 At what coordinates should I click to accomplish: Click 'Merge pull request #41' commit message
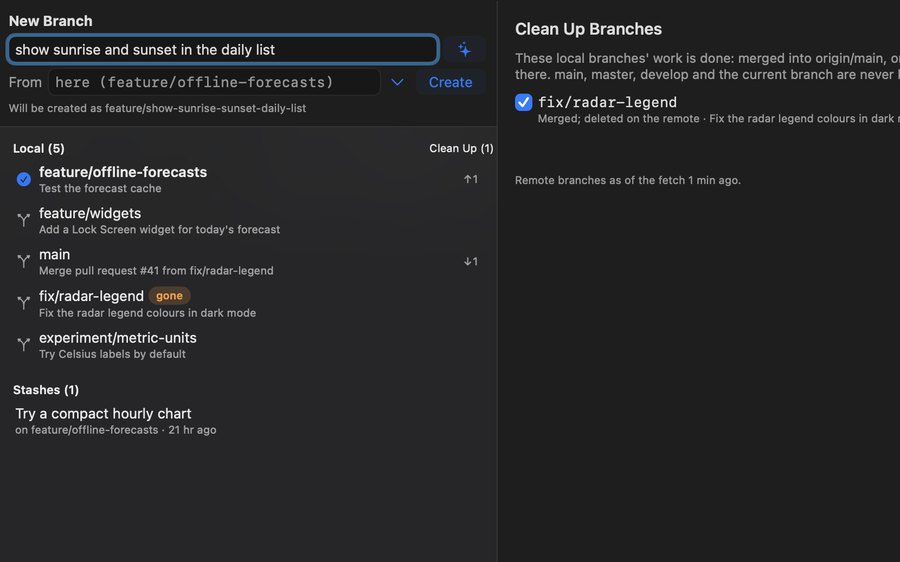(x=156, y=270)
